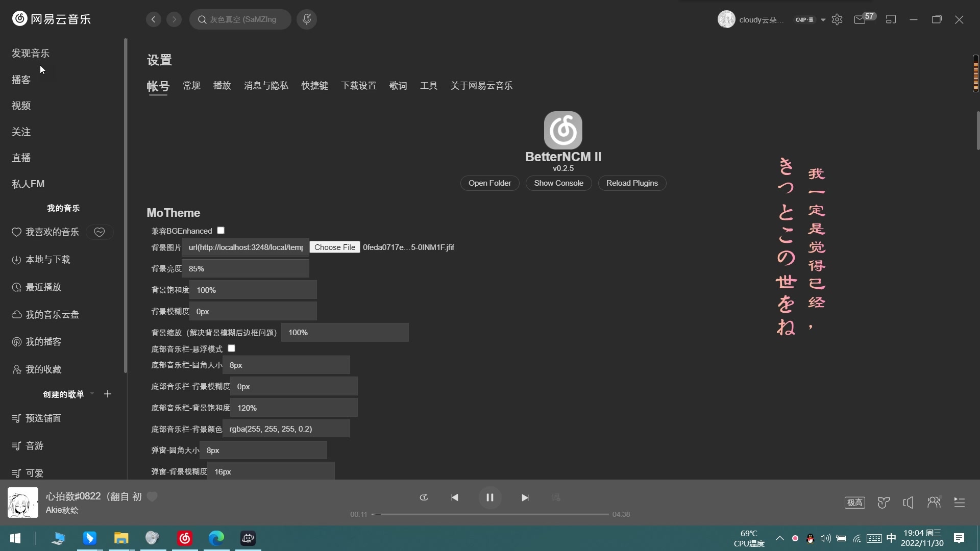Open the sound effects icon

click(884, 503)
